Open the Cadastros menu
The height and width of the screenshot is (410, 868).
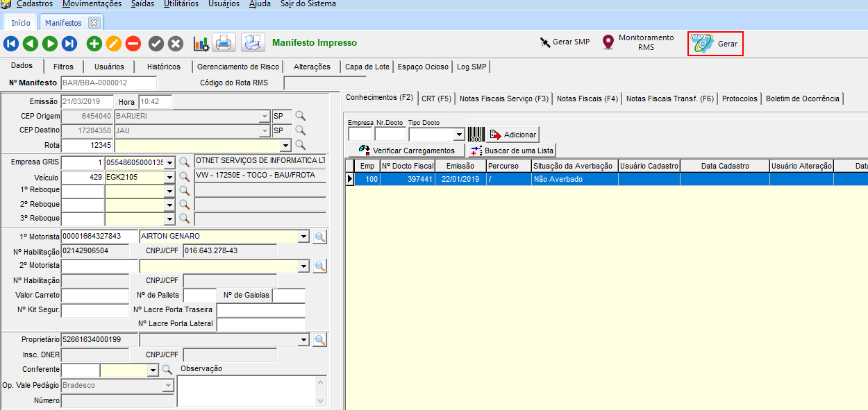coord(35,4)
